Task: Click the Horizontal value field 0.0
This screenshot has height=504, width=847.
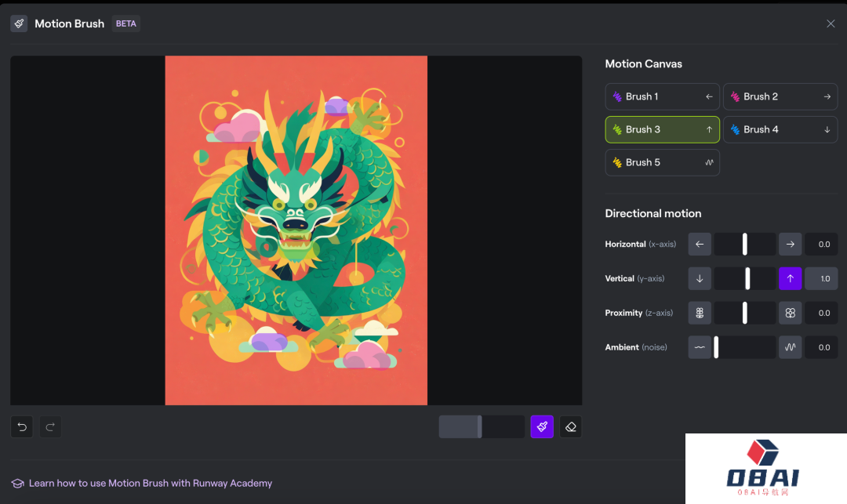Action: click(821, 244)
